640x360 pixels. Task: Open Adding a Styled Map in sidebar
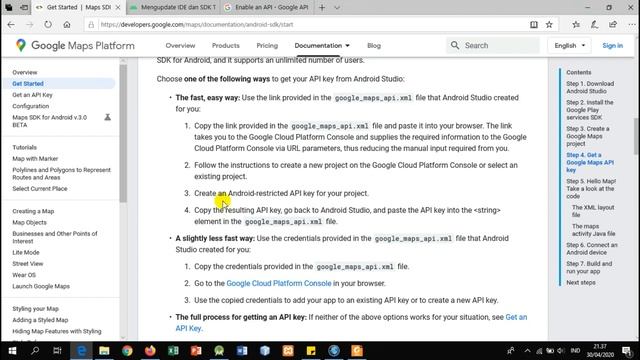[40, 320]
